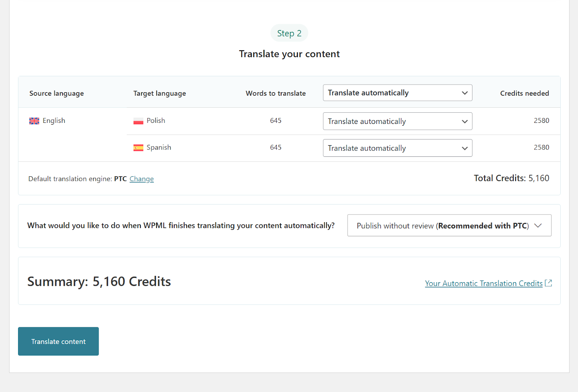Click the Step 2 badge
Screen dimensions: 578x392
coord(289,33)
